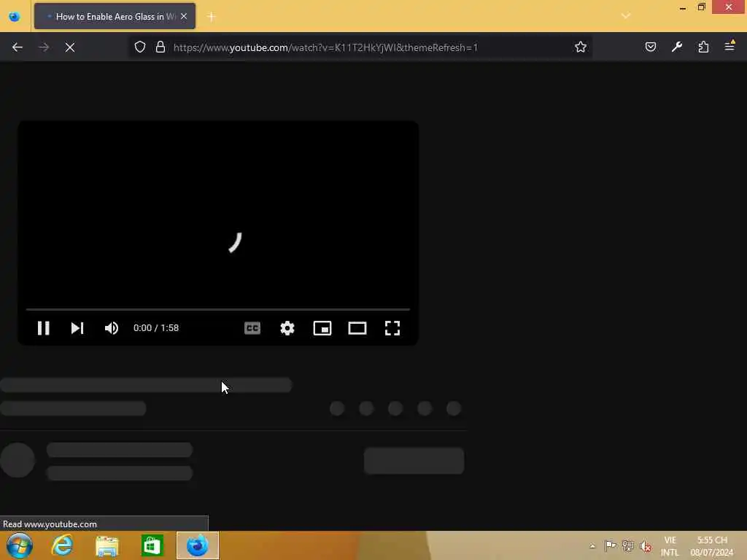Image resolution: width=747 pixels, height=560 pixels.
Task: Open the Firefox application menu
Action: (x=729, y=46)
